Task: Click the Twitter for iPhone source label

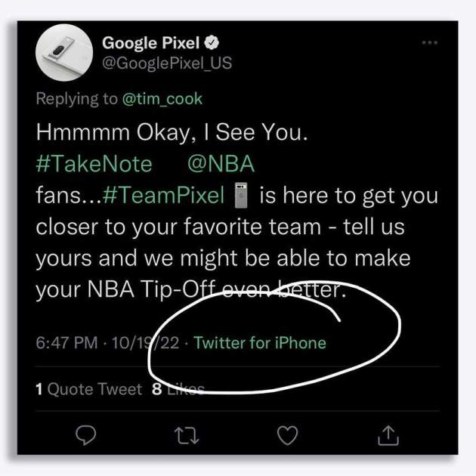Action: click(x=260, y=343)
